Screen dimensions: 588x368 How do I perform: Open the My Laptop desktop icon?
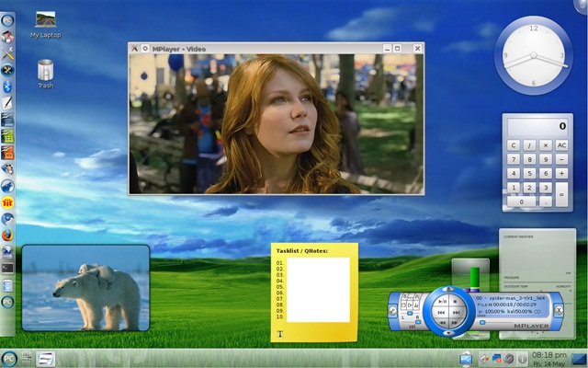coord(45,25)
